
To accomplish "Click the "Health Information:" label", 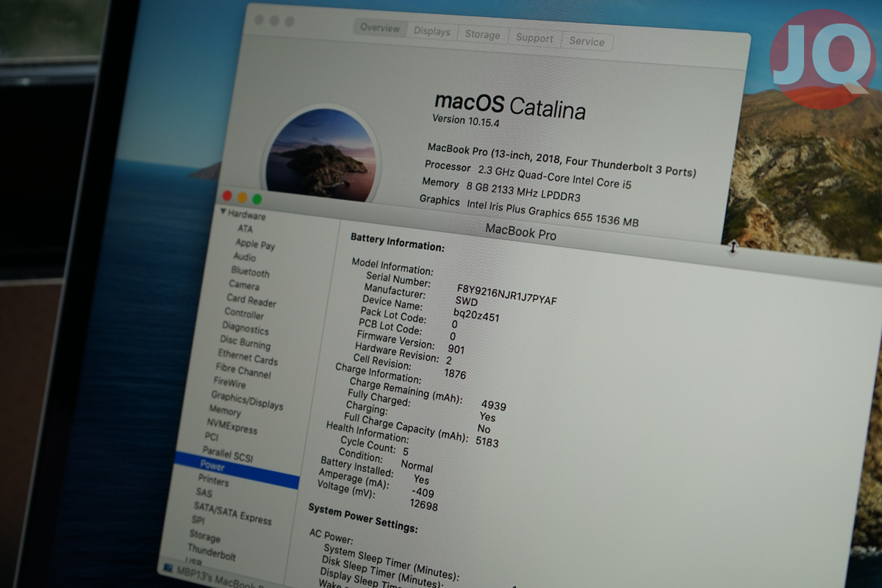I will [367, 431].
